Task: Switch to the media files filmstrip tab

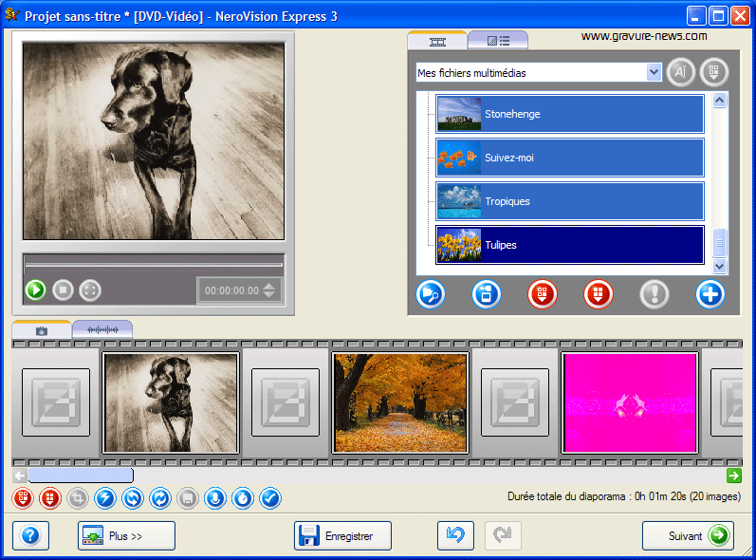Action: [x=437, y=42]
